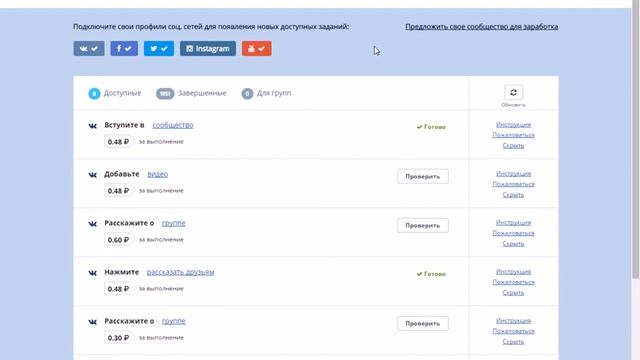Screen dimensions: 640x360
Task: Click Проверить for the 0.30 ₽ group task
Action: click(423, 323)
